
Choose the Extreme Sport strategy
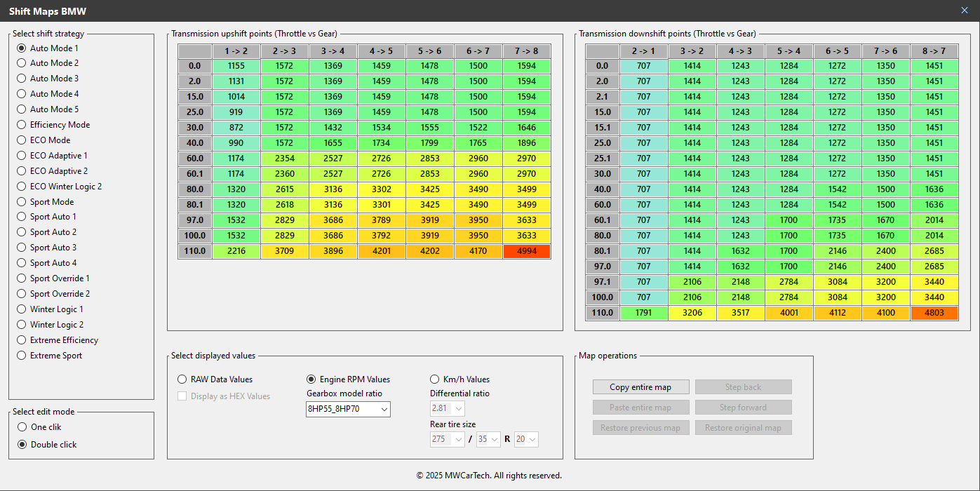click(x=21, y=355)
